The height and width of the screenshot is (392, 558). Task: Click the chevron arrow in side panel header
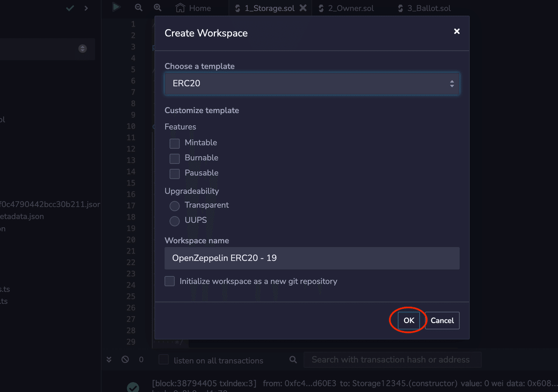(x=86, y=8)
